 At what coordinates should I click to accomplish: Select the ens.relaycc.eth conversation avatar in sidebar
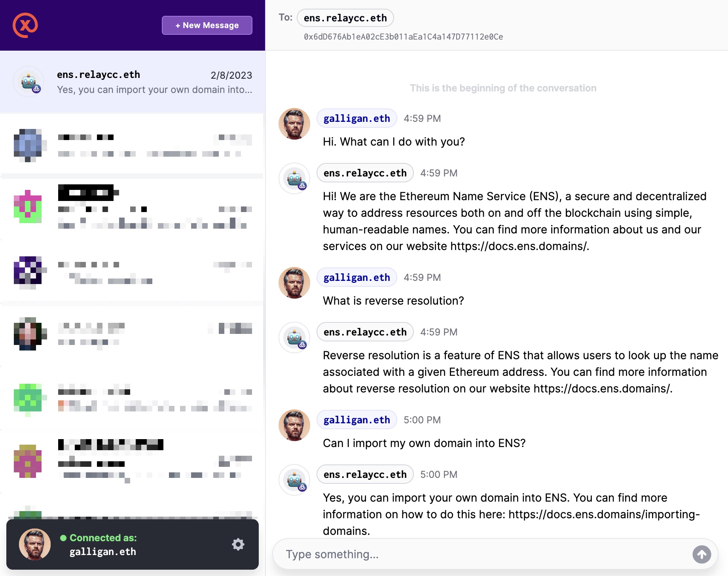click(28, 81)
